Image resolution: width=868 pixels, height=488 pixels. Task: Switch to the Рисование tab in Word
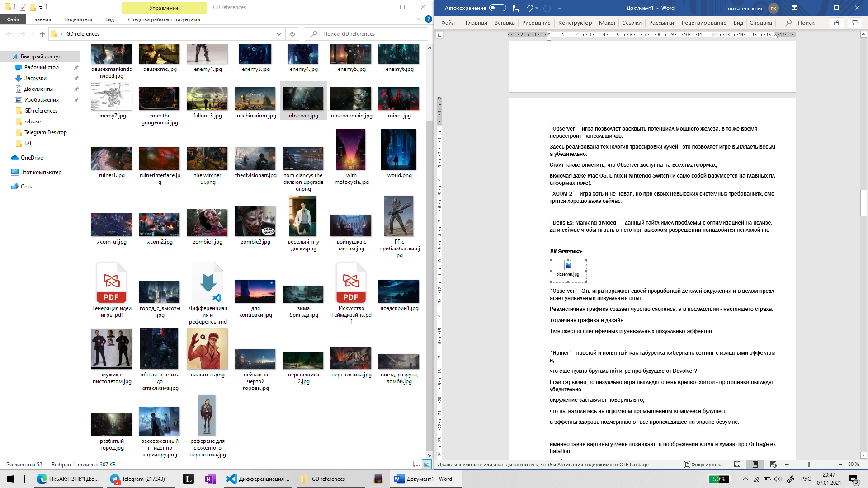coord(536,23)
